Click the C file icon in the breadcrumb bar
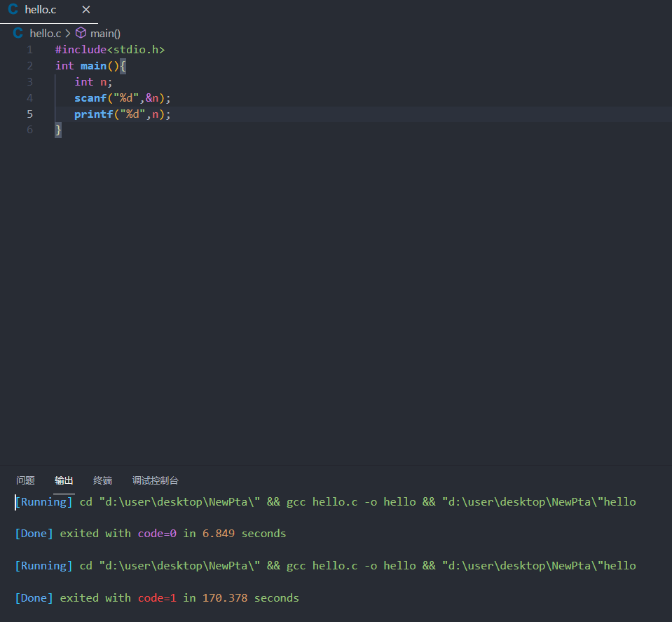This screenshot has height=622, width=672. (18, 33)
